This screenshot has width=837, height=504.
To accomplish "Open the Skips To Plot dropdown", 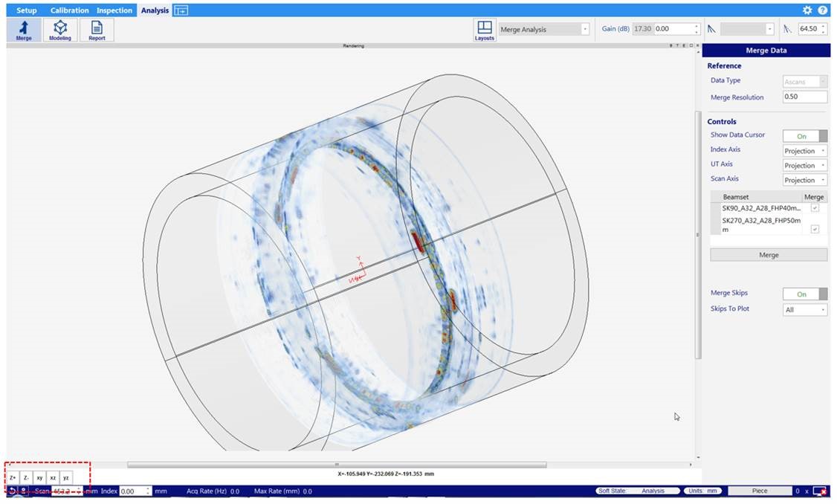I will click(805, 310).
